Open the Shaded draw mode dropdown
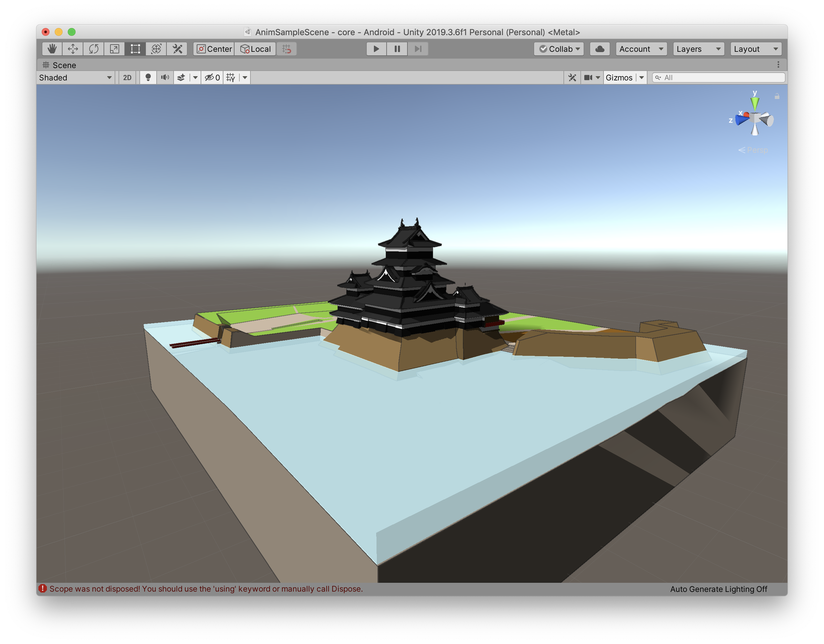824x644 pixels. 76,78
